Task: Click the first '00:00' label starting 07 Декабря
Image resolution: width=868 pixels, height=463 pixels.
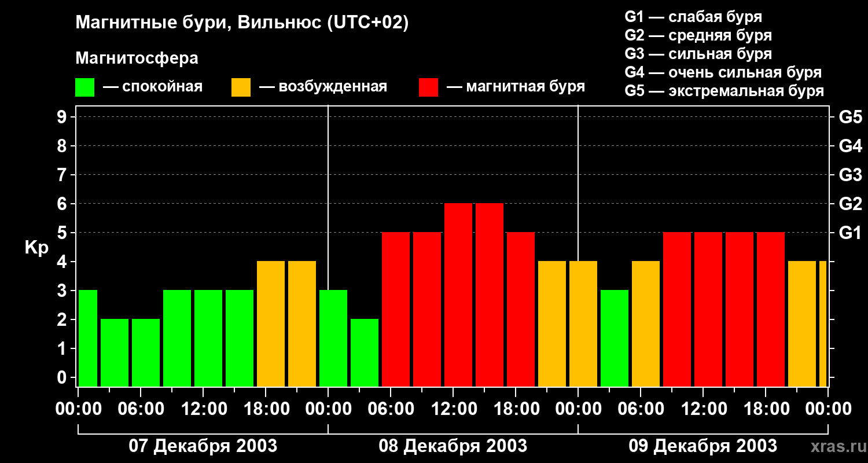Action: point(78,409)
